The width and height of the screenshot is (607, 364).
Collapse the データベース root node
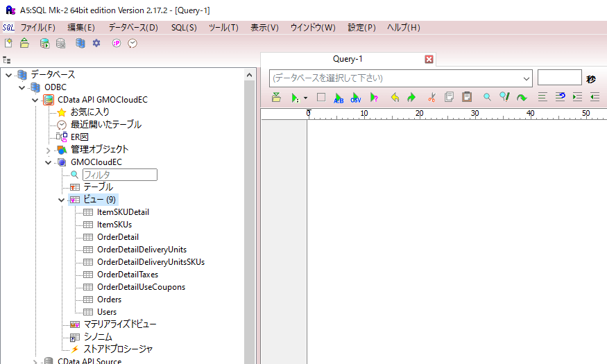click(8, 75)
